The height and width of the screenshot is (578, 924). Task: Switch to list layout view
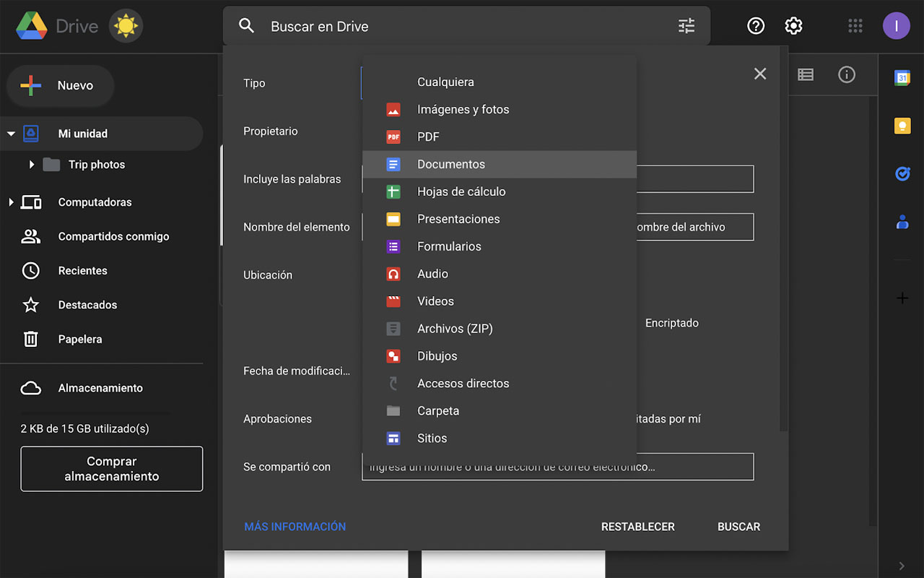point(806,74)
